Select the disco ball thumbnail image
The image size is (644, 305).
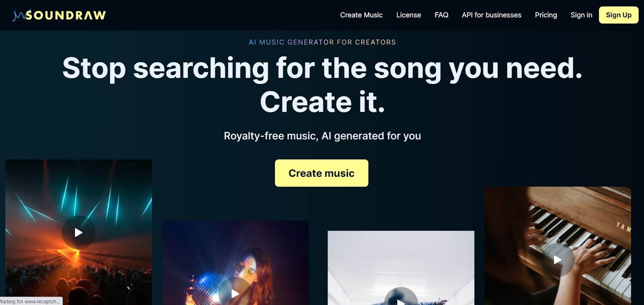(x=235, y=263)
